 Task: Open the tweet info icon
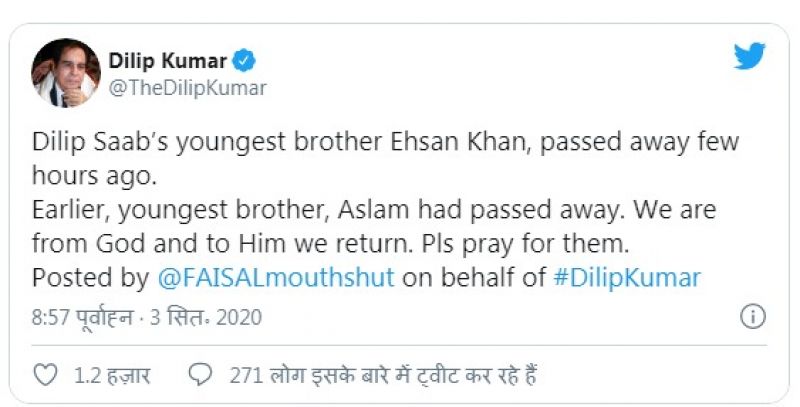tap(751, 317)
